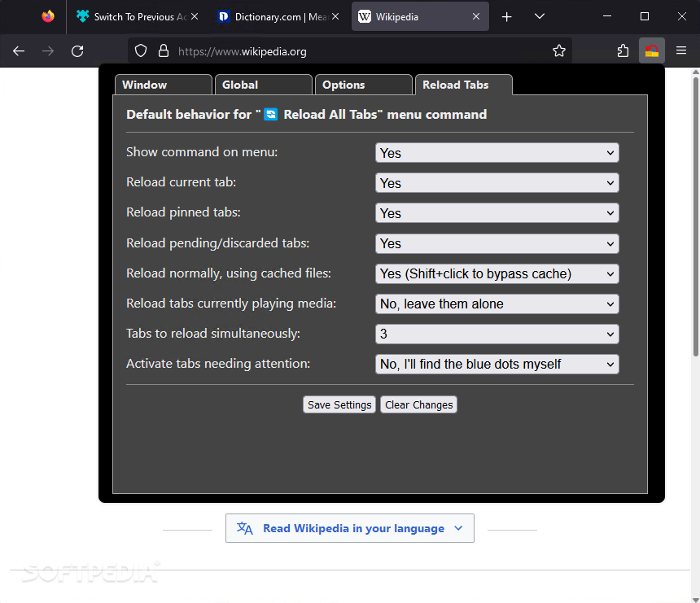List all tabs with the chevron button

[540, 17]
